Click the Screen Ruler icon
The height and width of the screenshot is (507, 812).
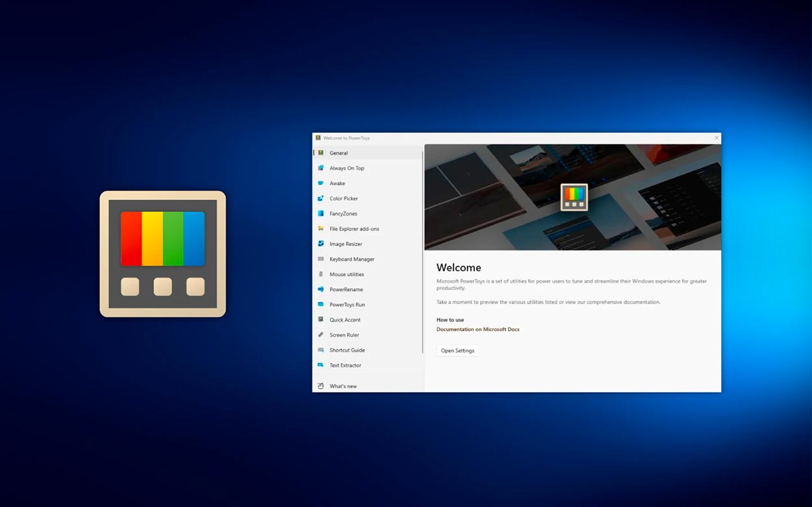point(321,335)
